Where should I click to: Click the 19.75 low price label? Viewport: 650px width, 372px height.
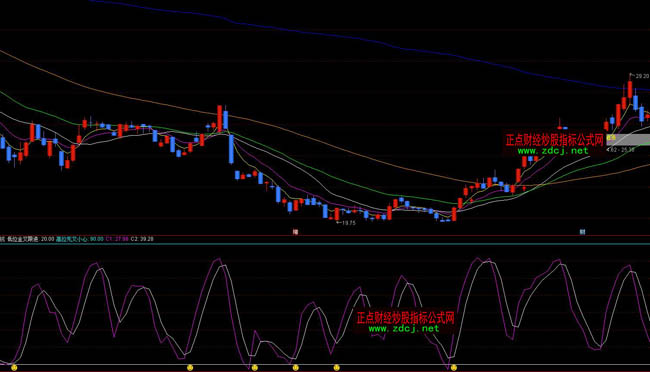click(x=347, y=223)
